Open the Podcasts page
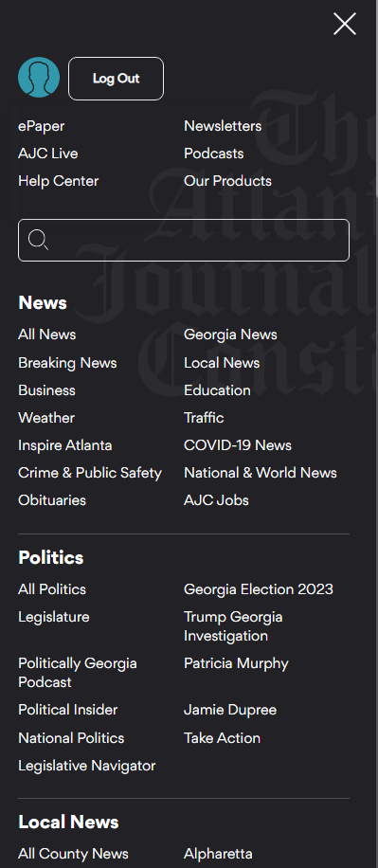This screenshot has width=378, height=868. (x=213, y=154)
